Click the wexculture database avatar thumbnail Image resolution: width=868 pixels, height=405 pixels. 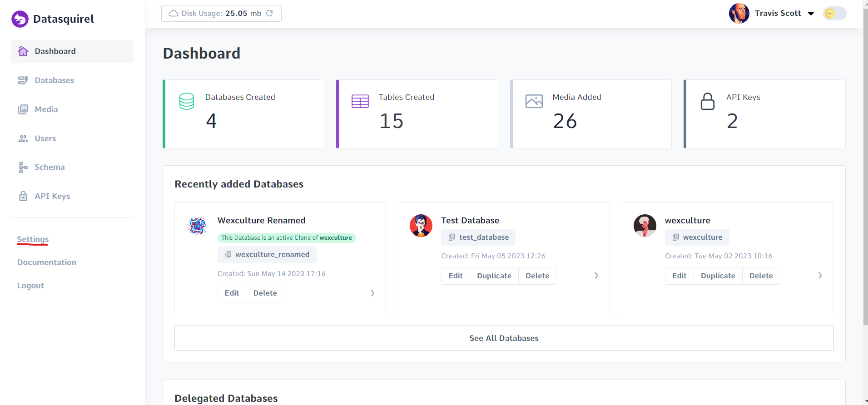[x=645, y=226]
